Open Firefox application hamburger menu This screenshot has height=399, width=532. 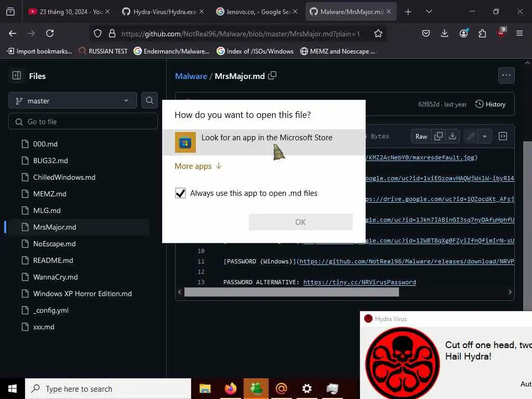[x=519, y=33]
